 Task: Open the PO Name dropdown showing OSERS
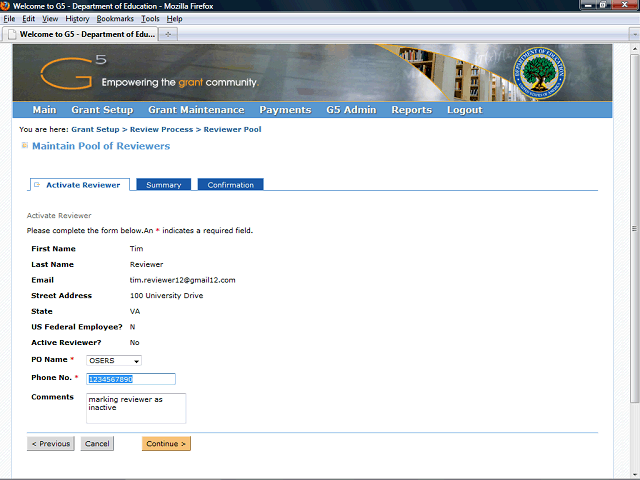coord(114,360)
